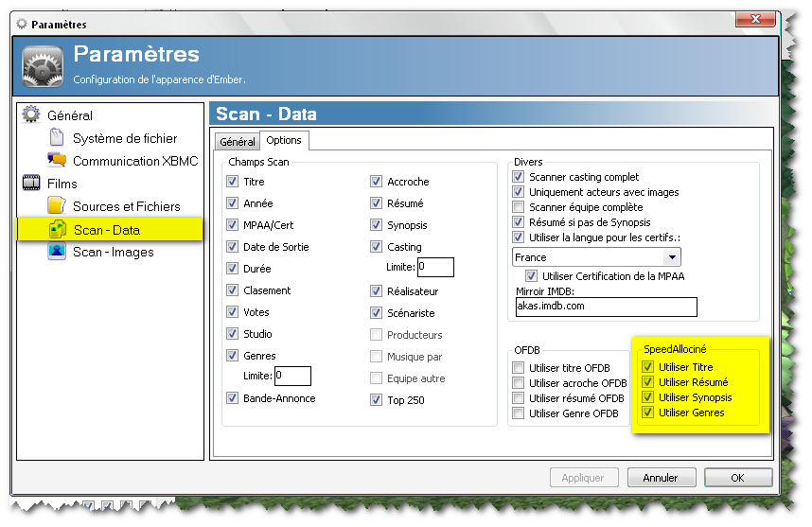Toggle Scanner casting complet

tap(518, 177)
